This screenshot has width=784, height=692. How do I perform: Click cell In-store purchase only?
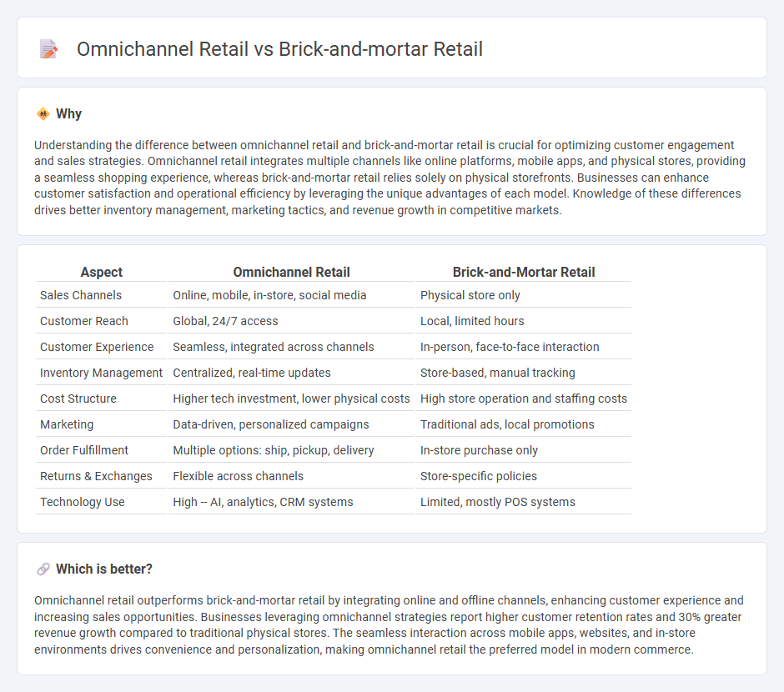click(x=479, y=451)
